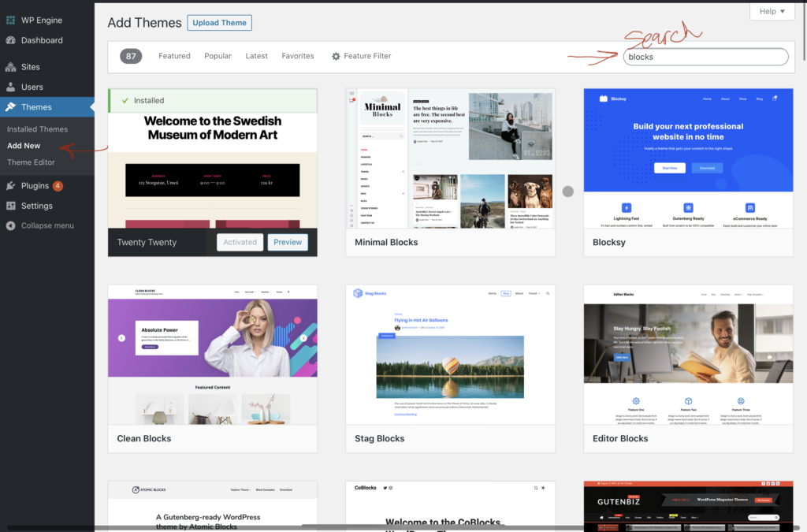The height and width of the screenshot is (532, 807).
Task: Open Blocksy theme thumbnail
Action: [x=688, y=158]
